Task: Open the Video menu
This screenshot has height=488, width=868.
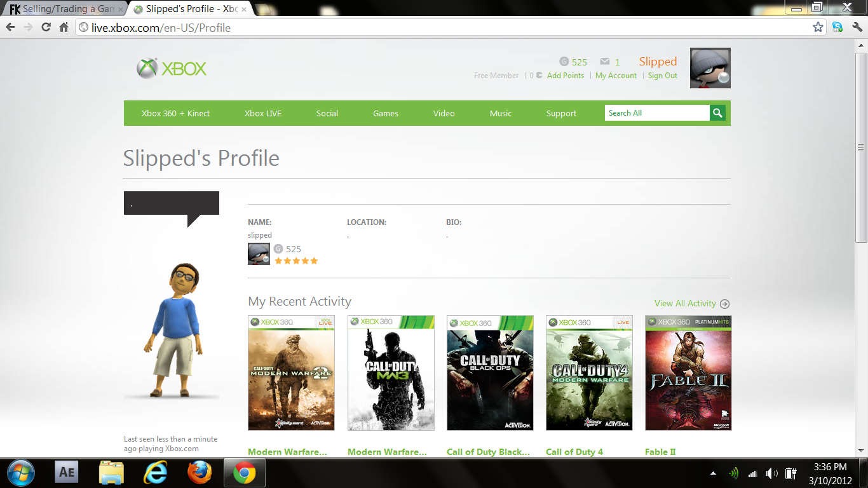Action: [444, 113]
